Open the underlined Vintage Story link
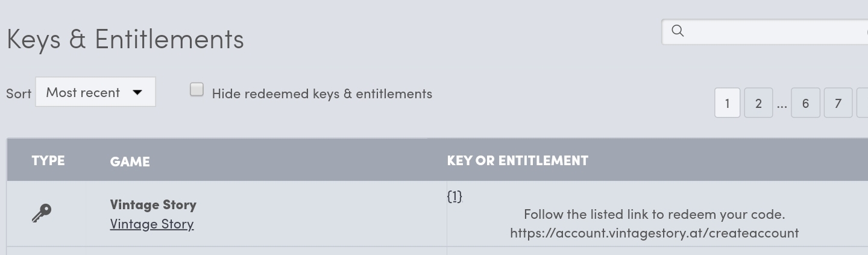The width and height of the screenshot is (868, 255). 152,224
